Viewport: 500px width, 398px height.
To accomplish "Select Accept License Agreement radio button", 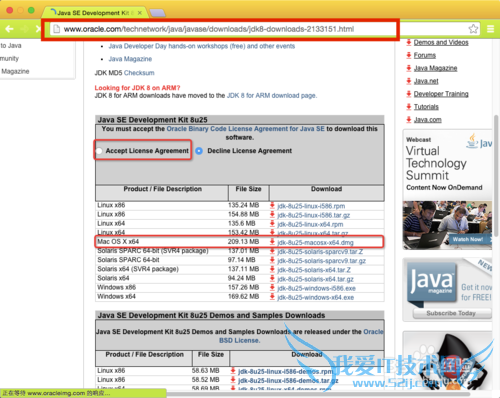I will click(x=99, y=151).
